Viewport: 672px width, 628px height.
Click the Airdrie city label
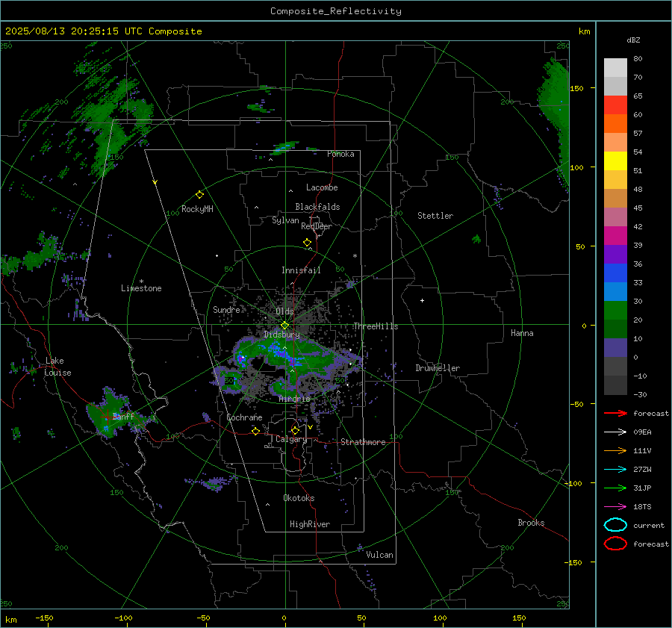294,399
